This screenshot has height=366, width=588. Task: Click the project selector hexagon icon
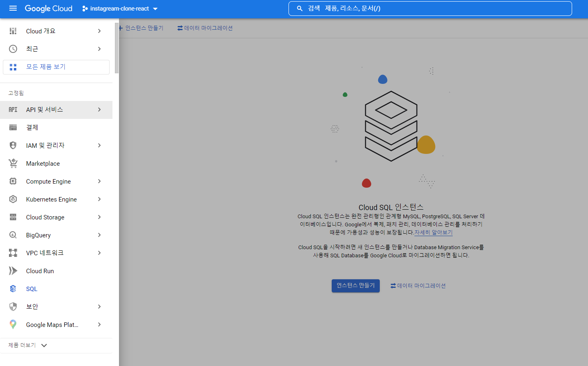click(x=85, y=9)
